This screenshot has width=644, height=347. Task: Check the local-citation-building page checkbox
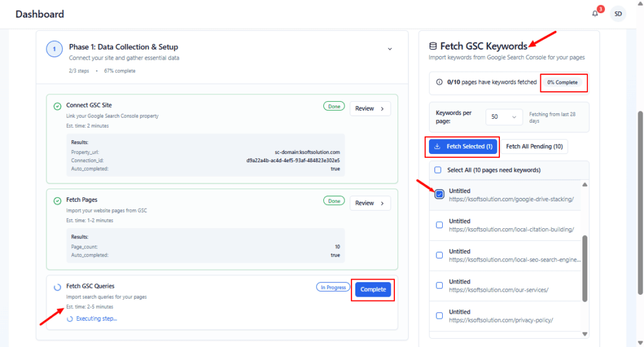point(439,225)
